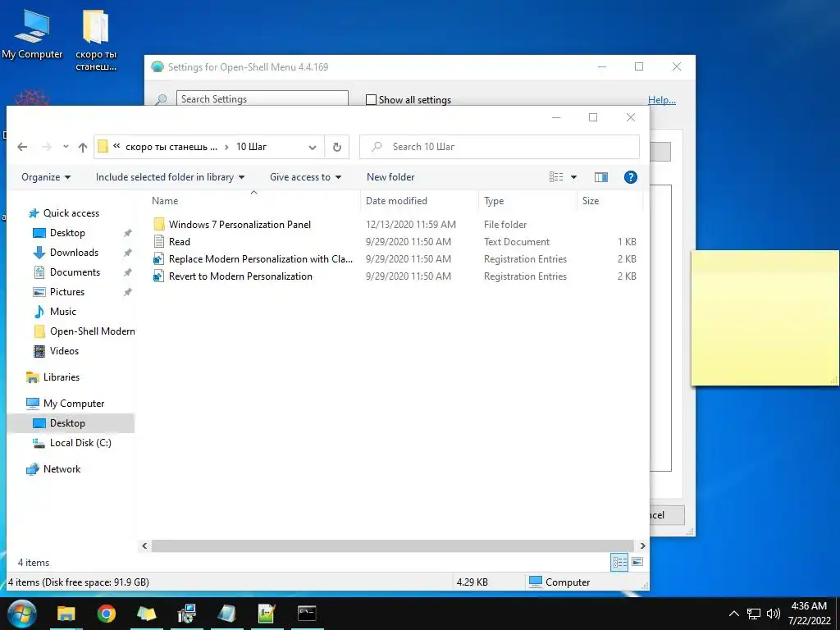The height and width of the screenshot is (630, 840).
Task: Select Network in the navigation pane
Action: click(x=61, y=469)
